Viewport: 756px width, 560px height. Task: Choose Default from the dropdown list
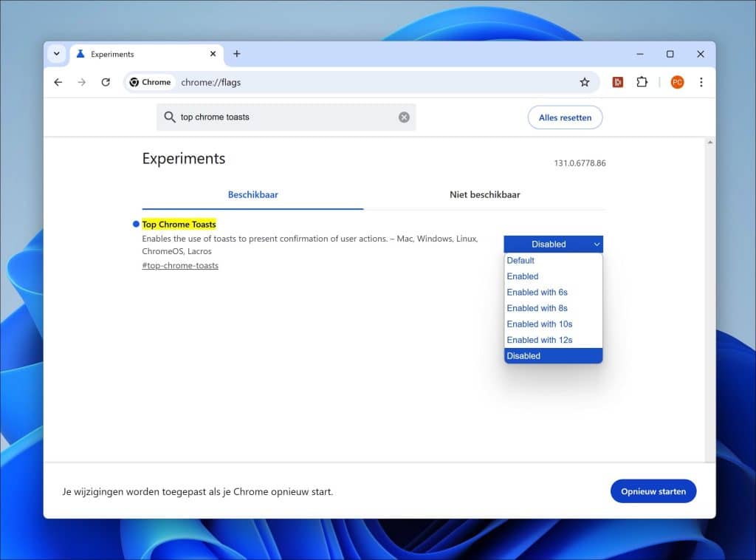coord(553,261)
